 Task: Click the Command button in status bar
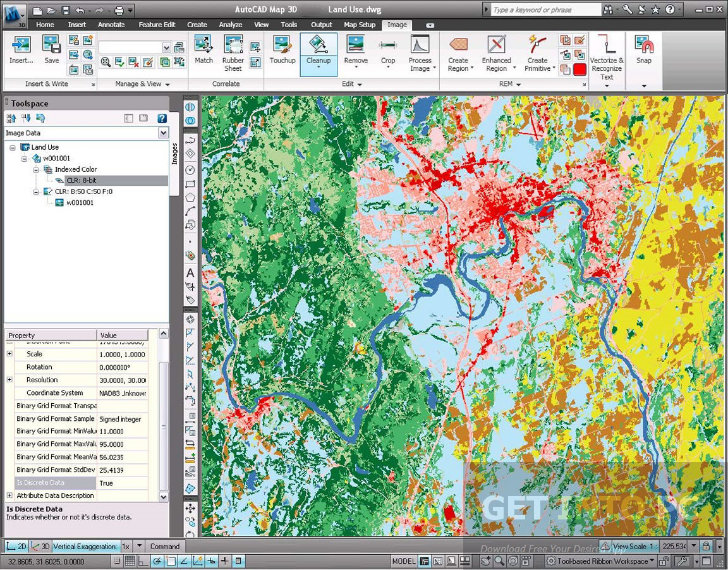click(x=165, y=547)
